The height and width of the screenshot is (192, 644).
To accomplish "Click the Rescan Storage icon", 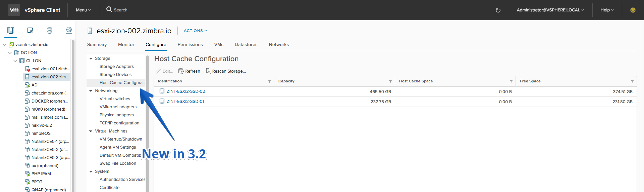I will pos(208,71).
